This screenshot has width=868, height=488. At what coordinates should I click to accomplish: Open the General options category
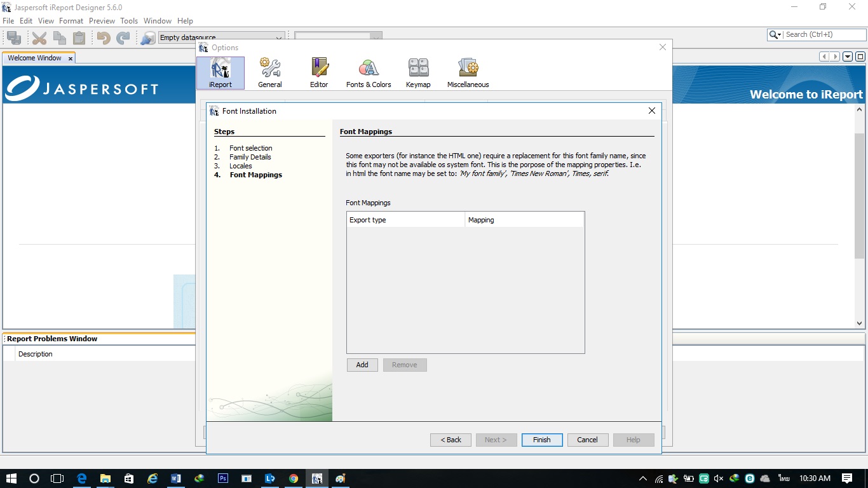pos(269,72)
